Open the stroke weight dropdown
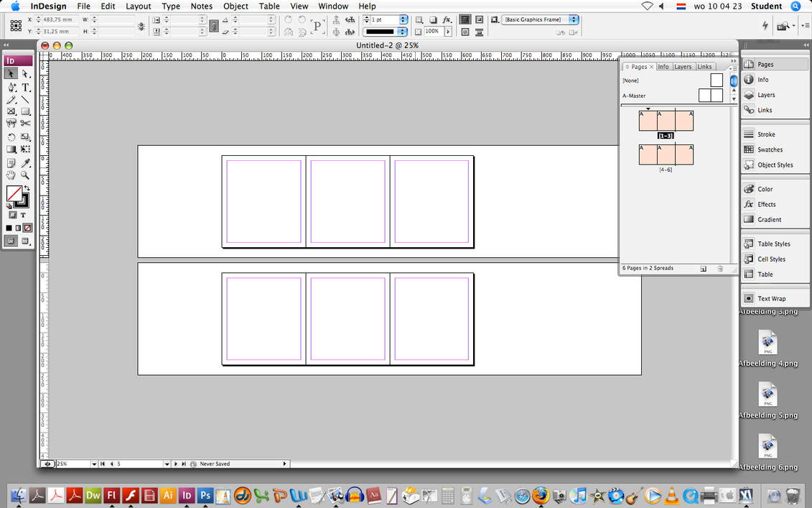The width and height of the screenshot is (812, 508). coord(403,19)
